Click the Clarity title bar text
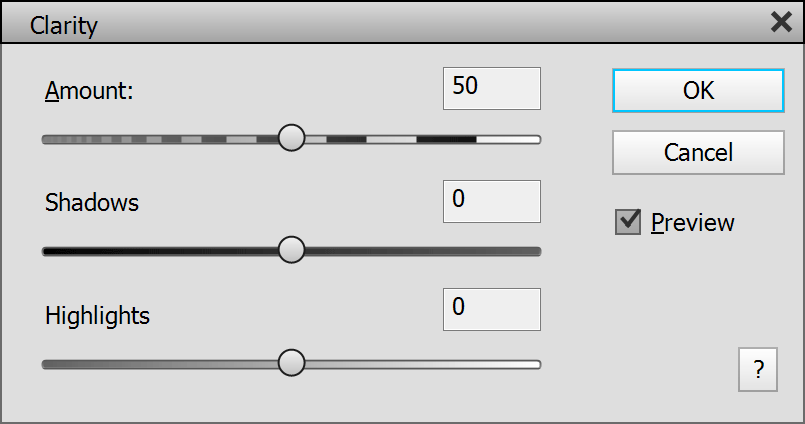This screenshot has width=805, height=424. tap(64, 25)
